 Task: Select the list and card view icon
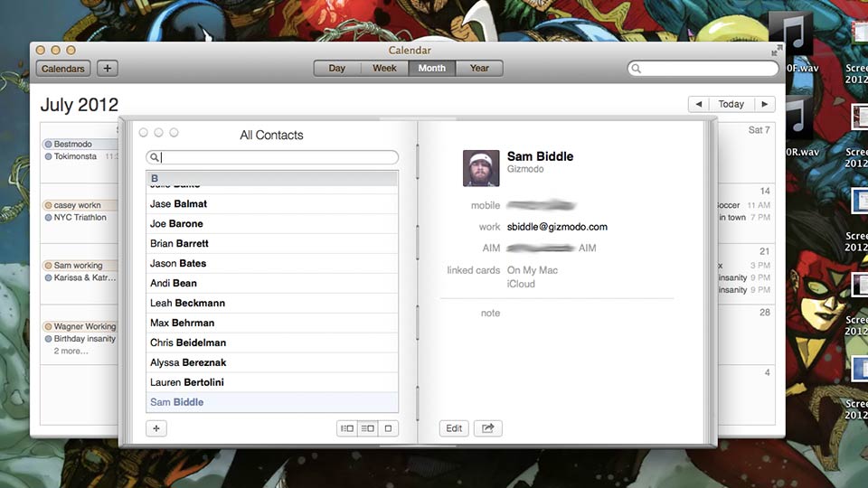coord(367,428)
